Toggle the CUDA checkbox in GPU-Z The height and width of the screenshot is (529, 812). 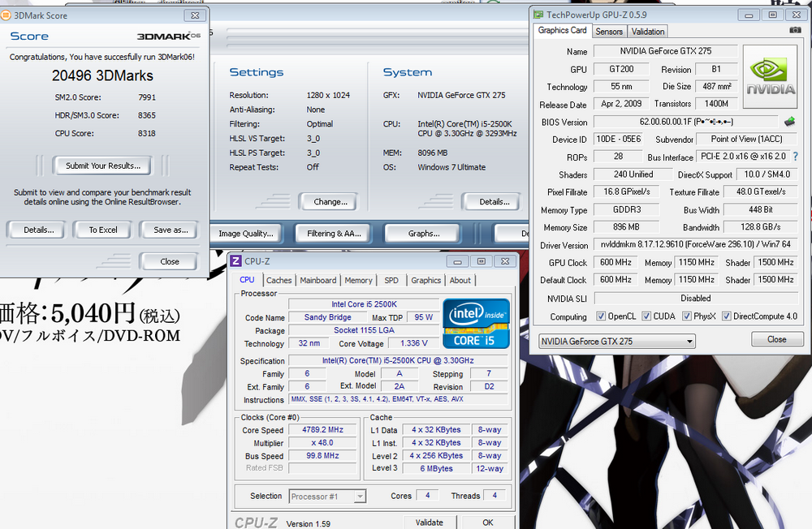646,316
